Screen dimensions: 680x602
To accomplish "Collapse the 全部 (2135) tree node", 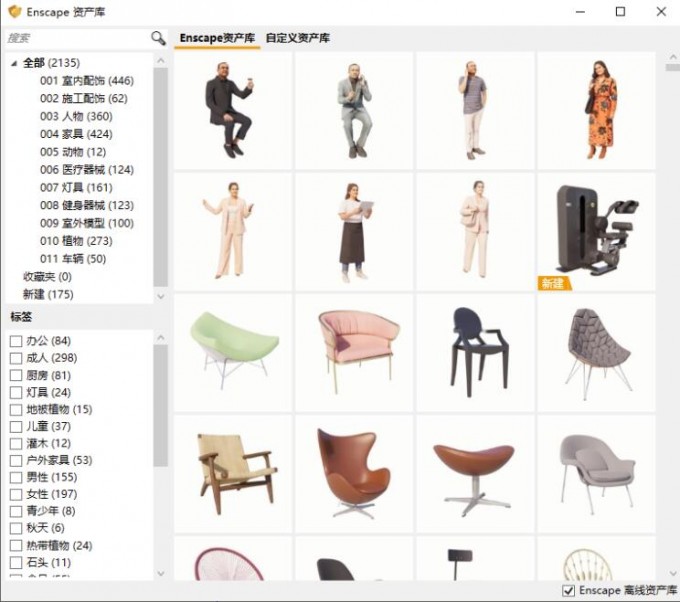I will (x=14, y=63).
